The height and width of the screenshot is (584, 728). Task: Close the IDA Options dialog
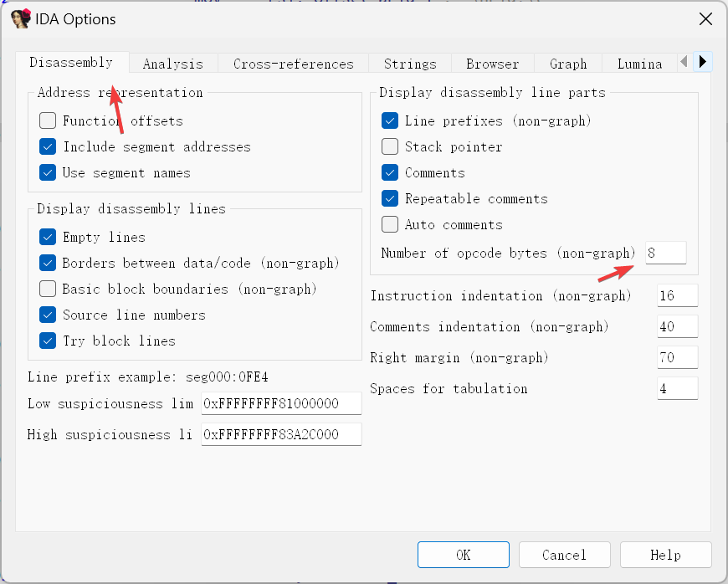click(x=706, y=18)
